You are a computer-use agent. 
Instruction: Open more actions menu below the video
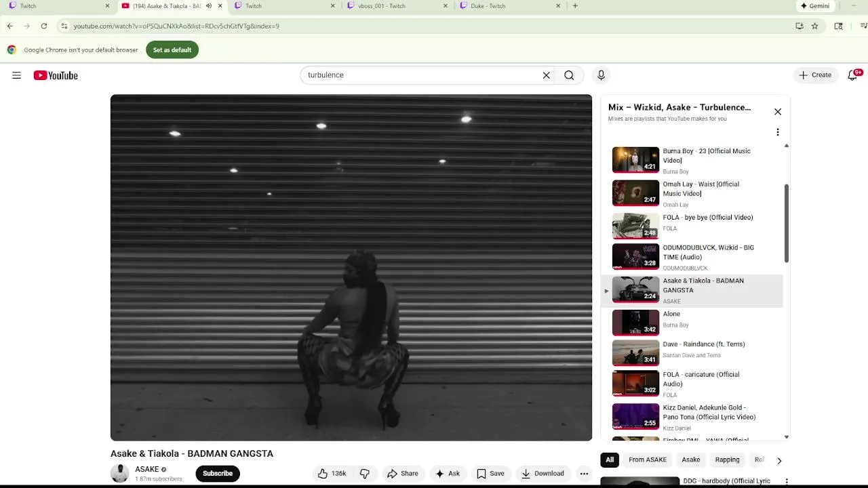coord(584,473)
